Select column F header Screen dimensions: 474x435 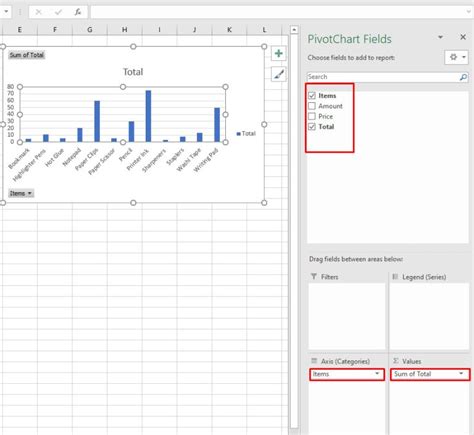coord(55,30)
